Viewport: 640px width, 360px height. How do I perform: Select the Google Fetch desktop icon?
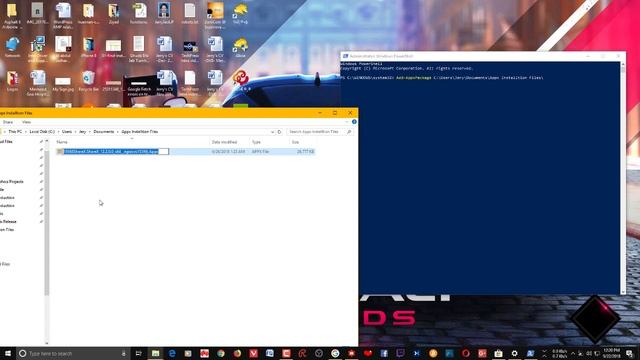tap(139, 86)
